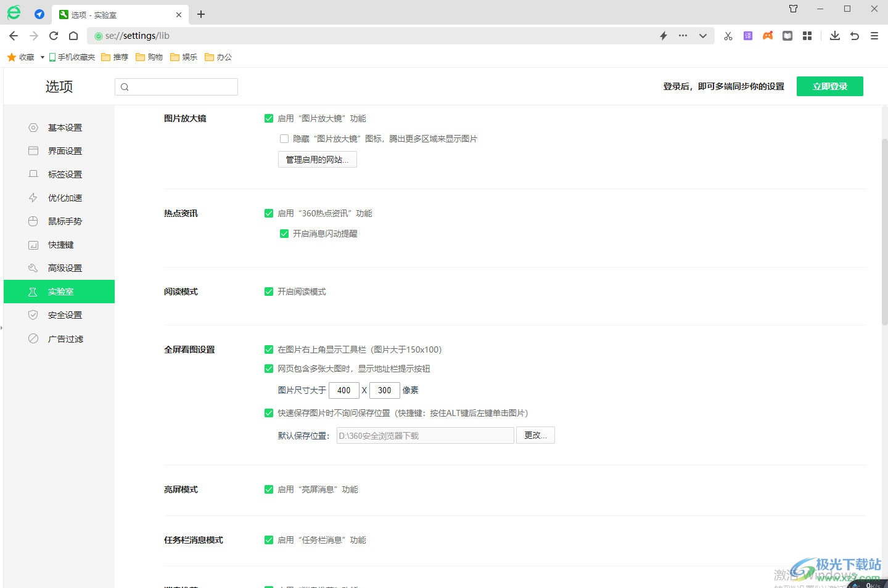Expand the 收藏 dropdown arrow
Viewport: 888px width, 588px height.
42,57
